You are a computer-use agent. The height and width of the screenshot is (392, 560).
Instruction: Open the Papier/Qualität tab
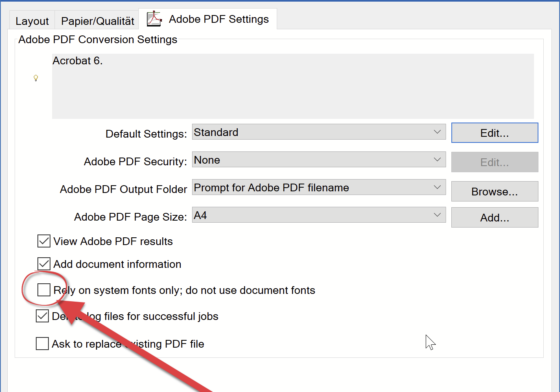98,21
